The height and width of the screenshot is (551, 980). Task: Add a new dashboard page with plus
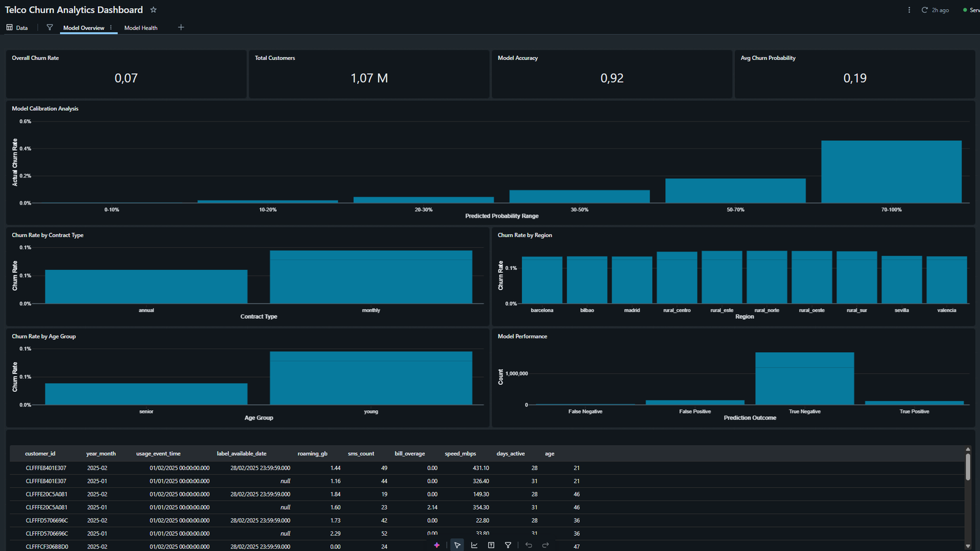(181, 28)
